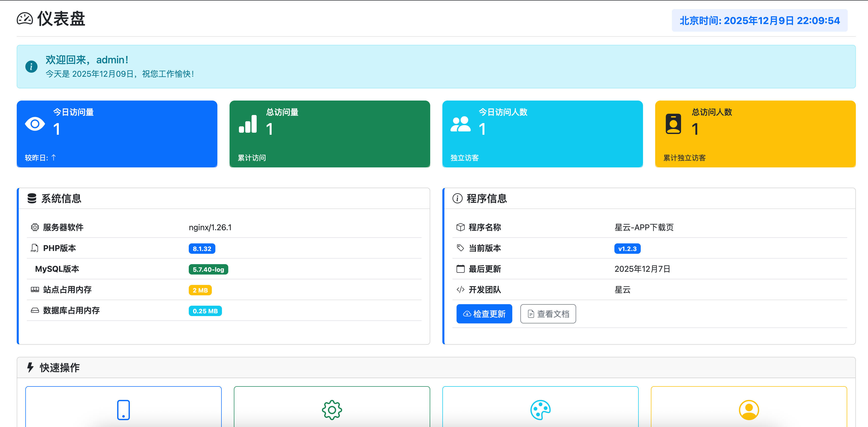Click the code brackets icon beside 开发团队

460,290
